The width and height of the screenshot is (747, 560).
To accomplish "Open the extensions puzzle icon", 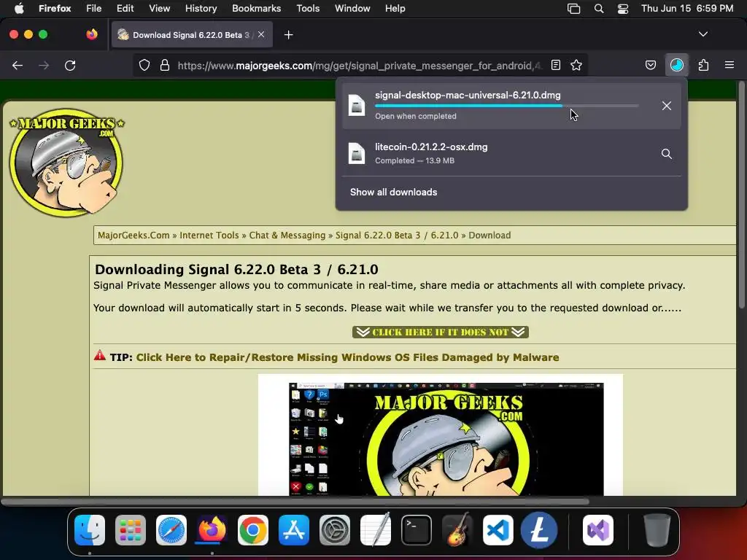I will (703, 65).
